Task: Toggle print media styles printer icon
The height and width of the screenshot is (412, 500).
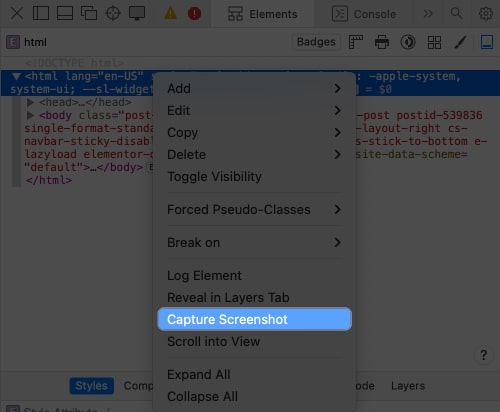Action: coord(382,42)
